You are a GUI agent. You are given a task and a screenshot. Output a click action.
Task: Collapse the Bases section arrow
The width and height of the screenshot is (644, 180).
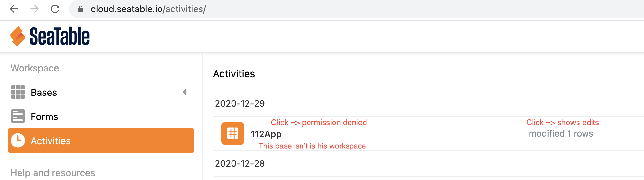tap(185, 92)
